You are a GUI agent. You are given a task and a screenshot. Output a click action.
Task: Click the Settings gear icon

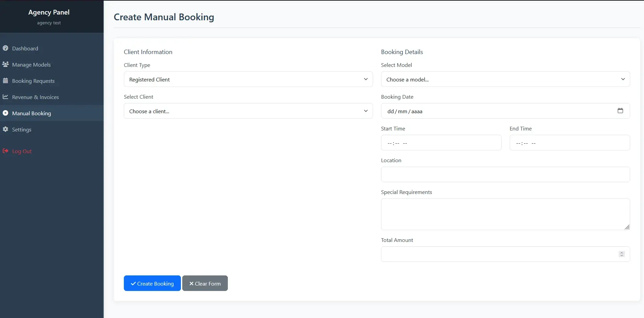[x=5, y=129]
